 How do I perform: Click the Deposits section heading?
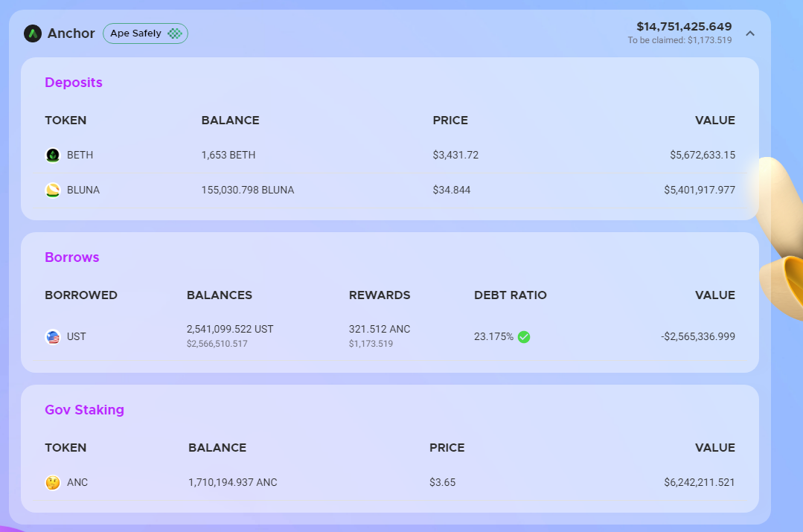click(74, 83)
